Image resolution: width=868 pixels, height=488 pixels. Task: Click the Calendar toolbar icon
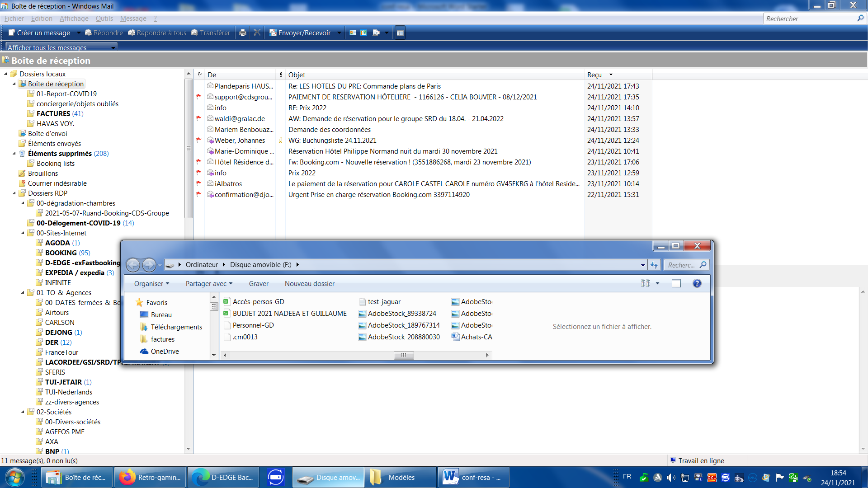pyautogui.click(x=363, y=33)
